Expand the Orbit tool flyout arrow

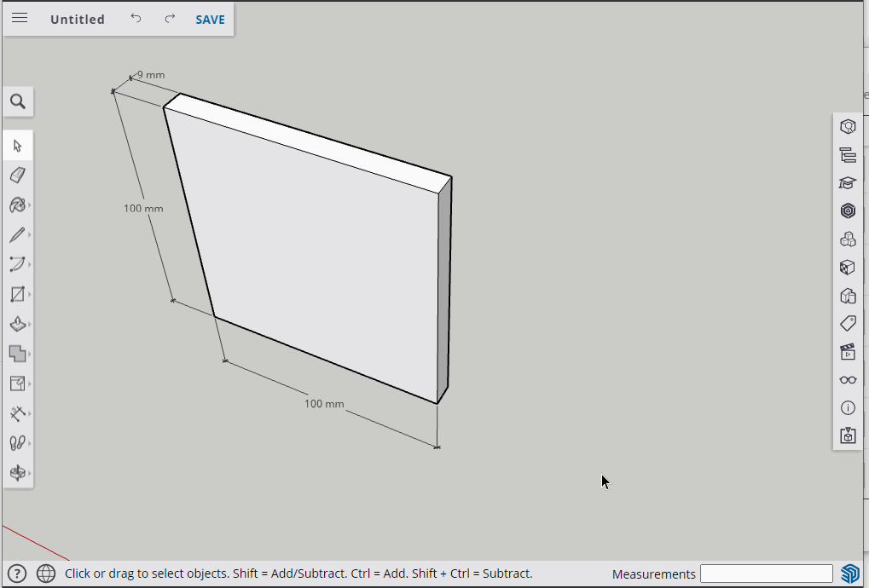pos(29,473)
